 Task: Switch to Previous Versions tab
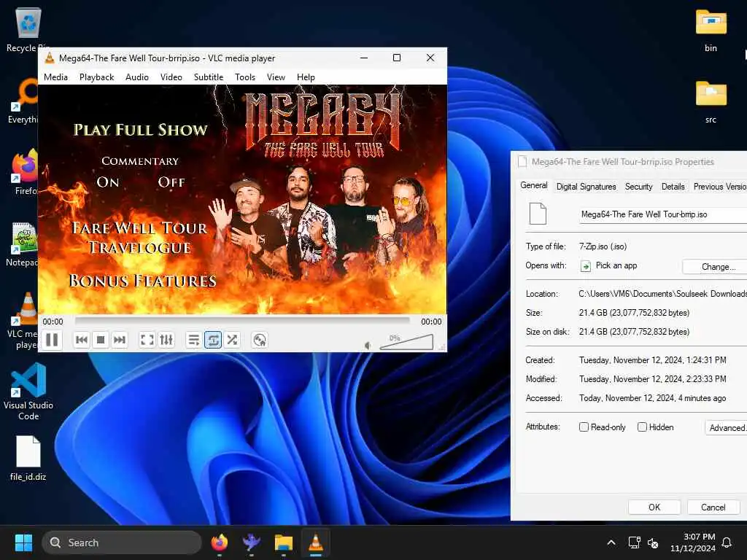coord(719,187)
